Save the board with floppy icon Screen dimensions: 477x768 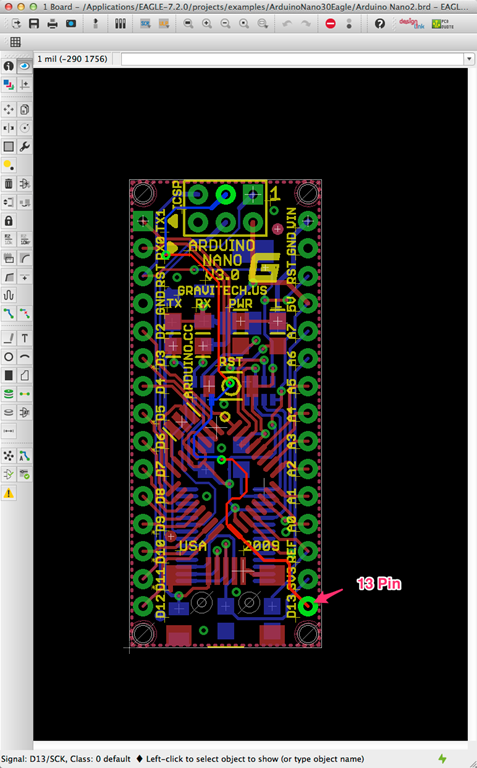(x=34, y=24)
